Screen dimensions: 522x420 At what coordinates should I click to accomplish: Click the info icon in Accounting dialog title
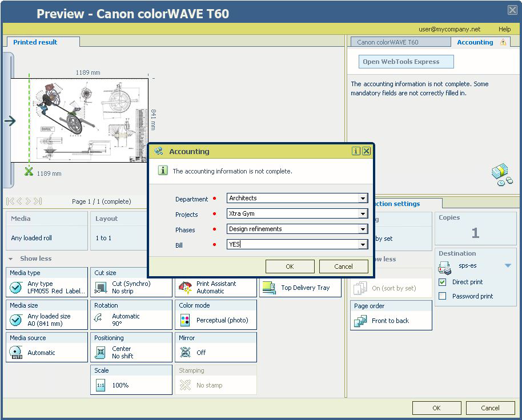point(356,151)
